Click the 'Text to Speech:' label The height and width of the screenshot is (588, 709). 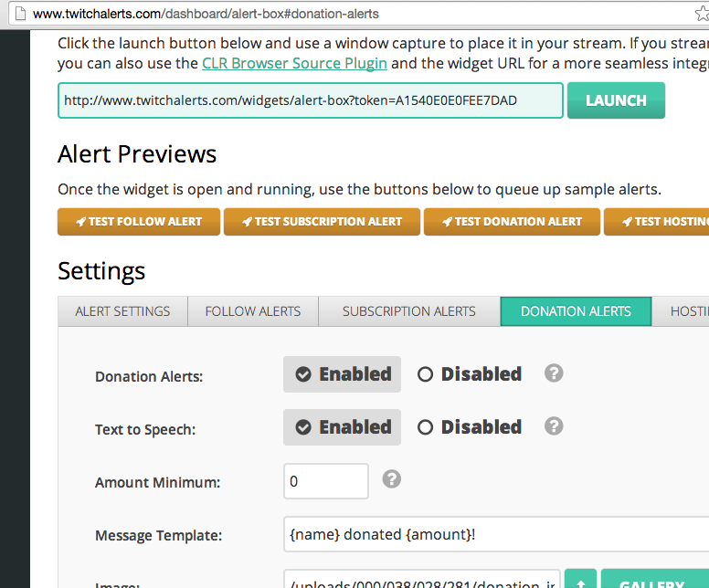point(145,429)
